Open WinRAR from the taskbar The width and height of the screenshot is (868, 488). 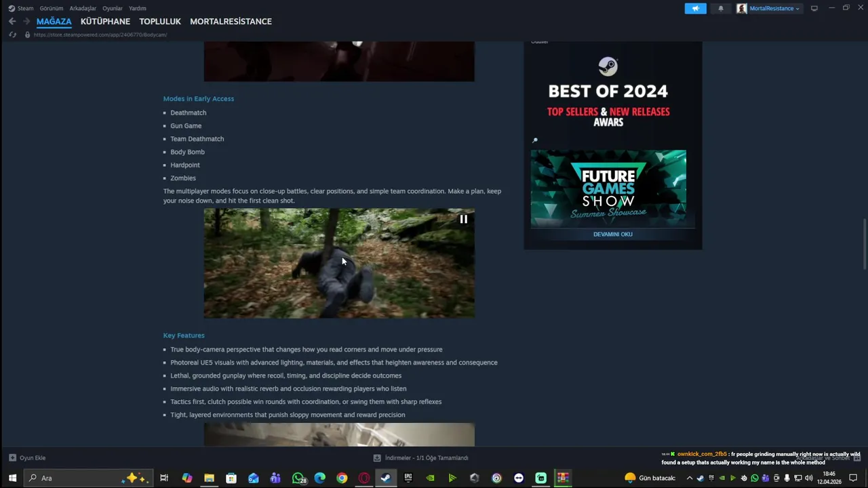click(x=563, y=478)
